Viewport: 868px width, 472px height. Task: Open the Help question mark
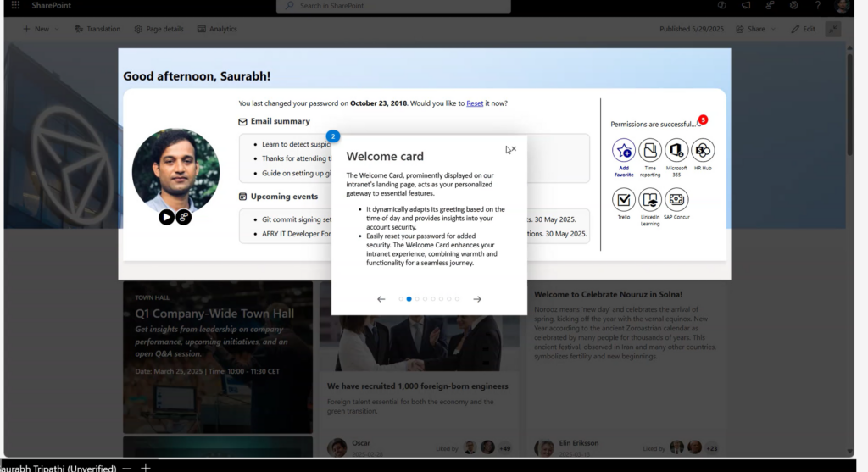pos(818,6)
